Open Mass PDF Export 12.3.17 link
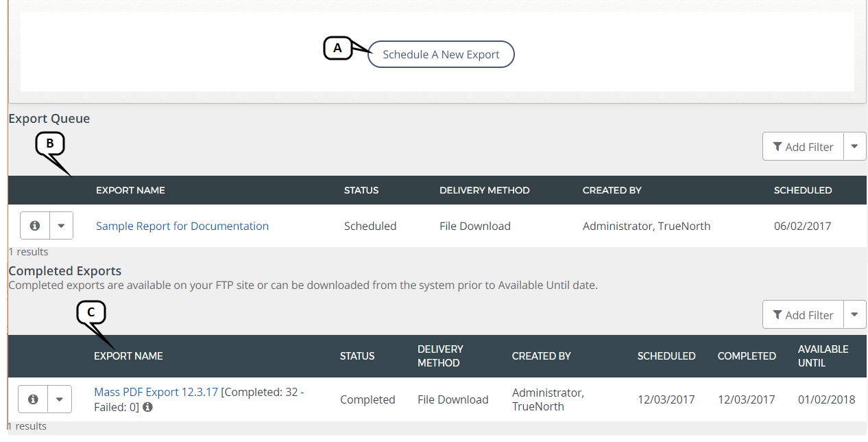 156,393
